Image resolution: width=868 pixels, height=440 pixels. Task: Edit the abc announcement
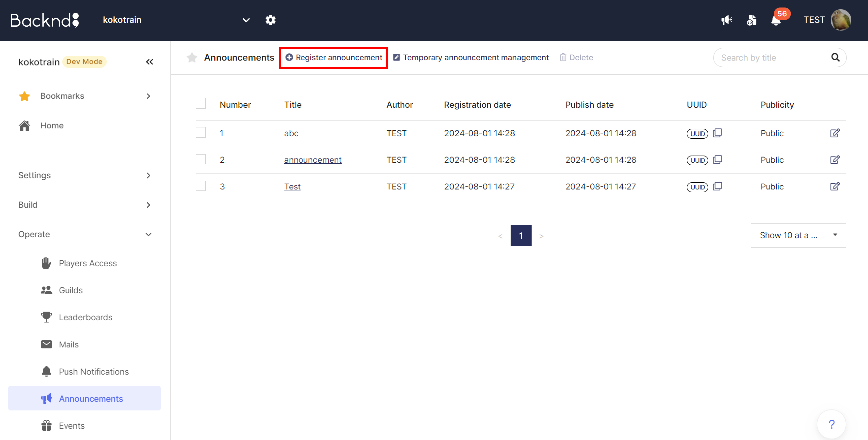[x=835, y=133]
